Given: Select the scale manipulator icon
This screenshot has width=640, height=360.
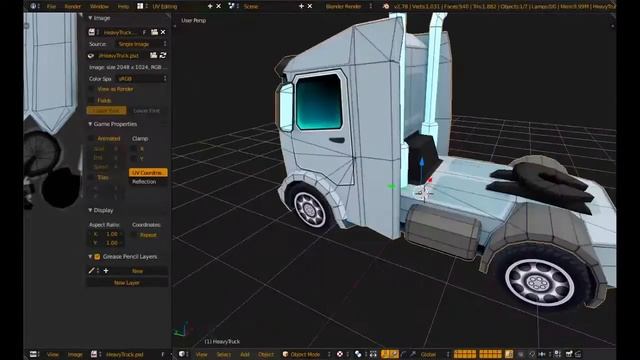Looking at the screenshot, I should pyautogui.click(x=413, y=354).
